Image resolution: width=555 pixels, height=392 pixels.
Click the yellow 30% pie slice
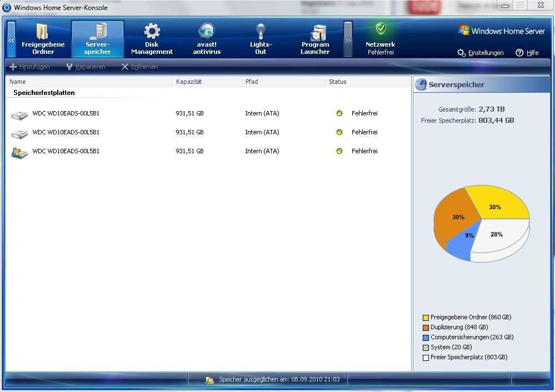pos(499,203)
